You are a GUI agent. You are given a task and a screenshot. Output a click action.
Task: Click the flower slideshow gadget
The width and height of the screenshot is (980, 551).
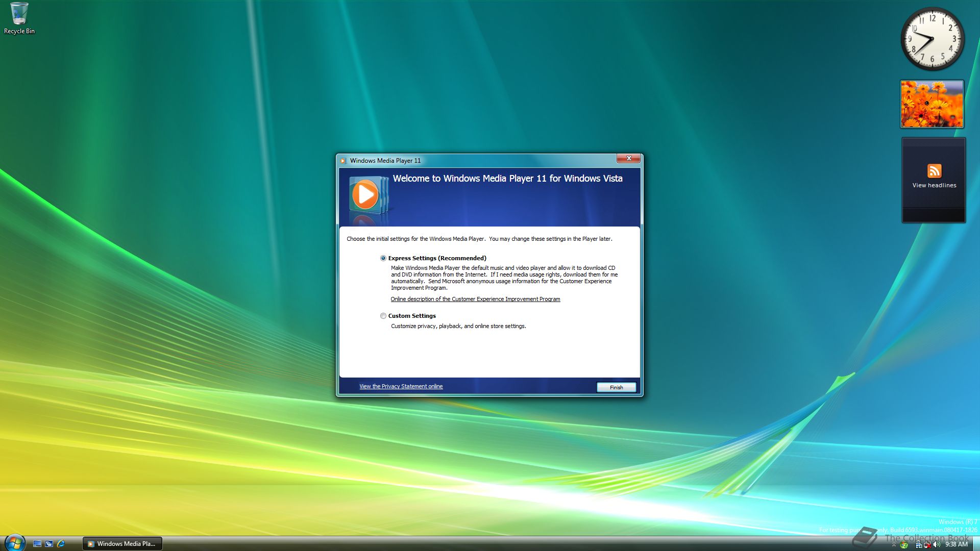point(932,104)
